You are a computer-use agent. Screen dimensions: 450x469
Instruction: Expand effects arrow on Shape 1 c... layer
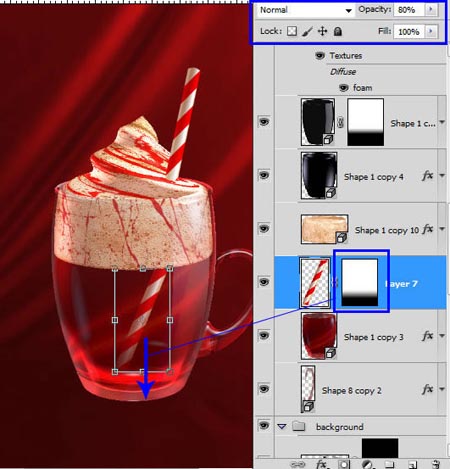442,123
